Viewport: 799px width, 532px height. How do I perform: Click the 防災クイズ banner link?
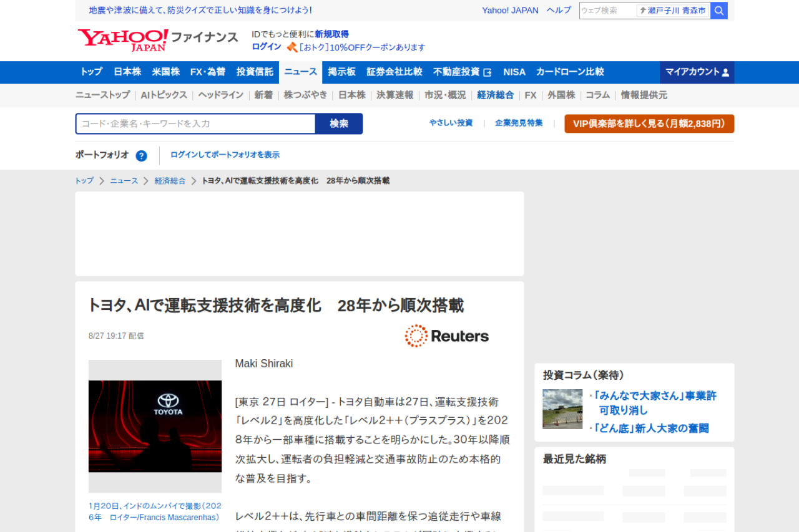(200, 11)
